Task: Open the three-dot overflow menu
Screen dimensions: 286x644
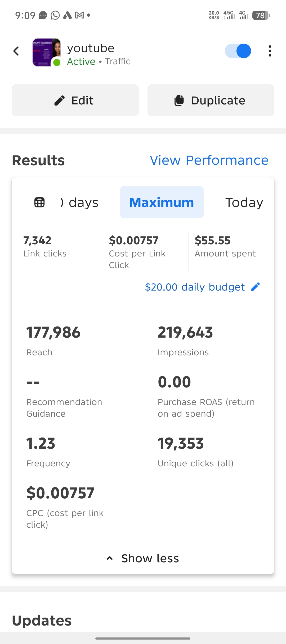Action: (x=270, y=51)
